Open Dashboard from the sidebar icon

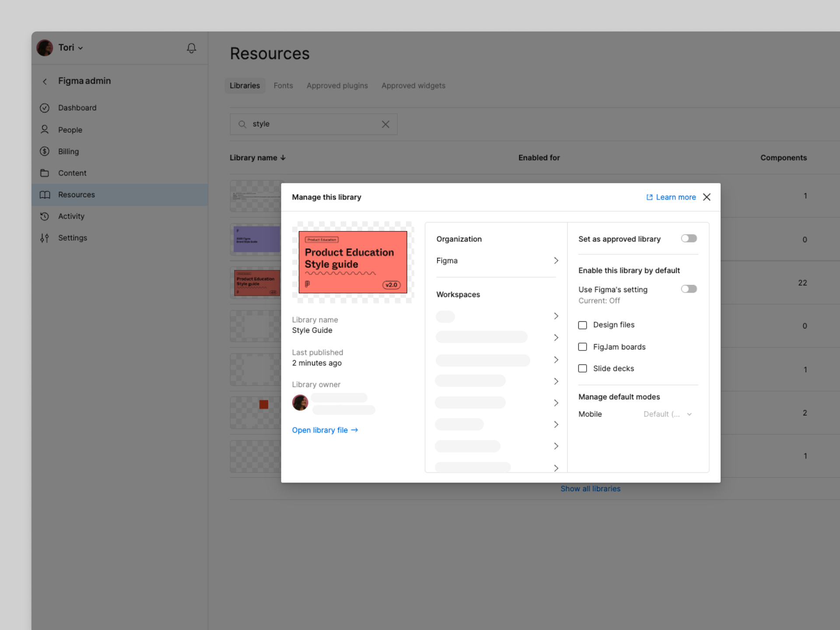(45, 108)
